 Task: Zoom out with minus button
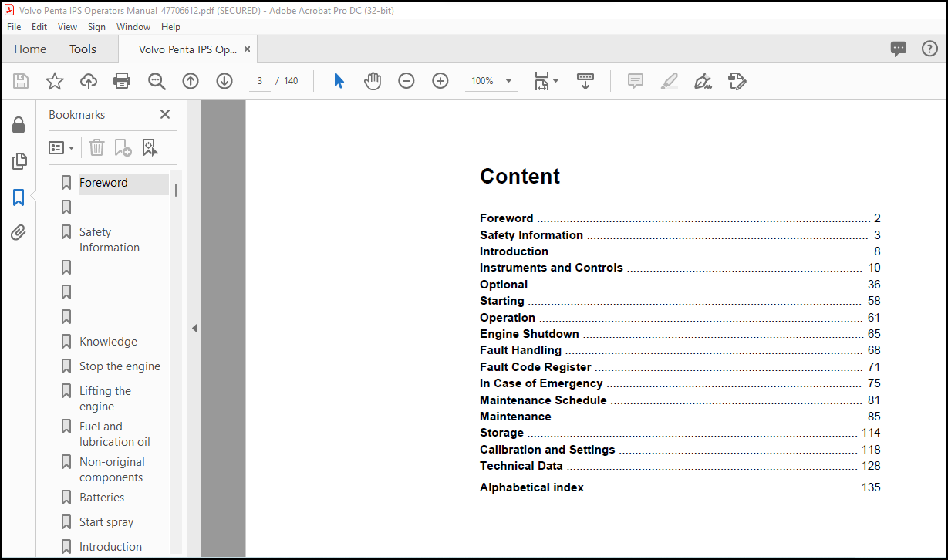[x=407, y=81]
